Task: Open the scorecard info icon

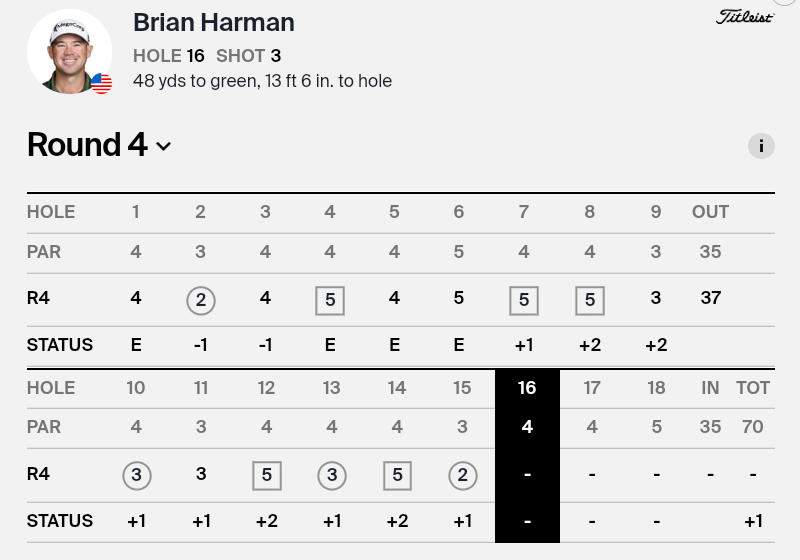Action: pos(761,146)
